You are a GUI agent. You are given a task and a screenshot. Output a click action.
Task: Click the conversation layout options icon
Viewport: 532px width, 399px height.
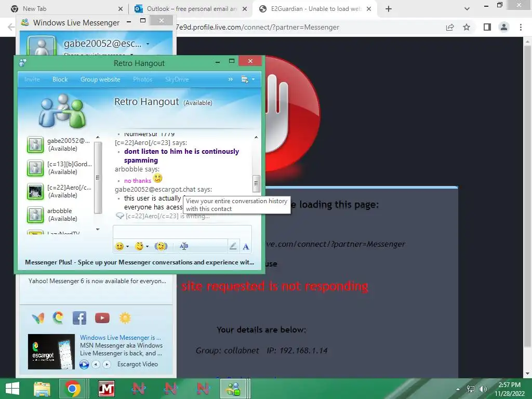pos(244,79)
